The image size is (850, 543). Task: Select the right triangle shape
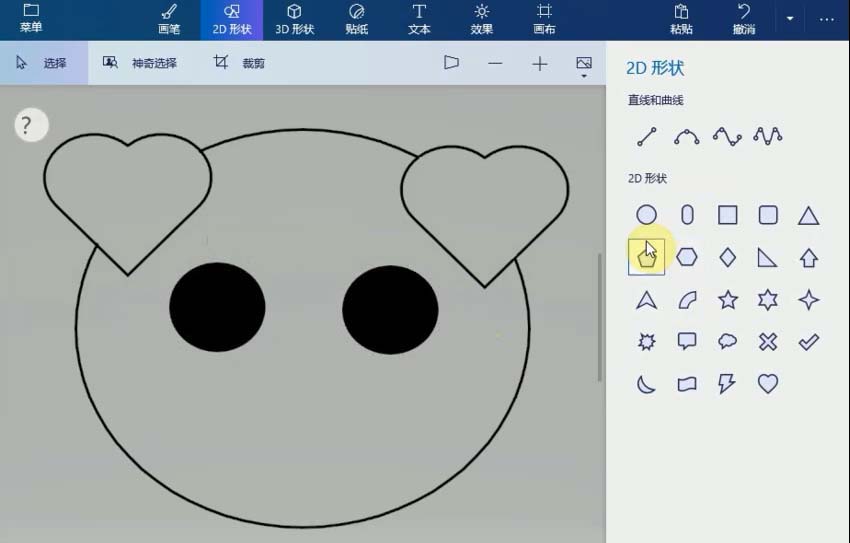[767, 257]
